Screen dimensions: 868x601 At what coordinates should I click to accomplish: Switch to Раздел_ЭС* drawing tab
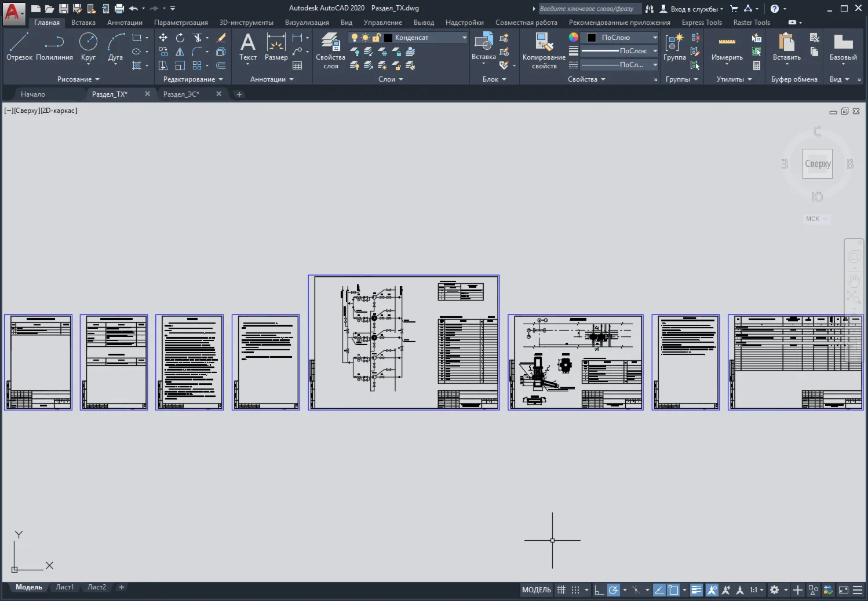click(x=181, y=94)
